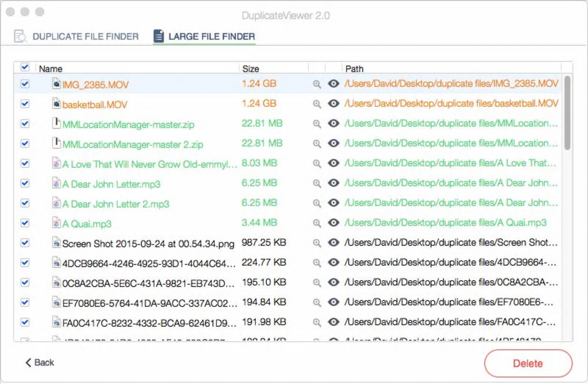588x384 pixels.
Task: Uncheck the 4DCB9664 file checkbox
Action: pos(25,262)
